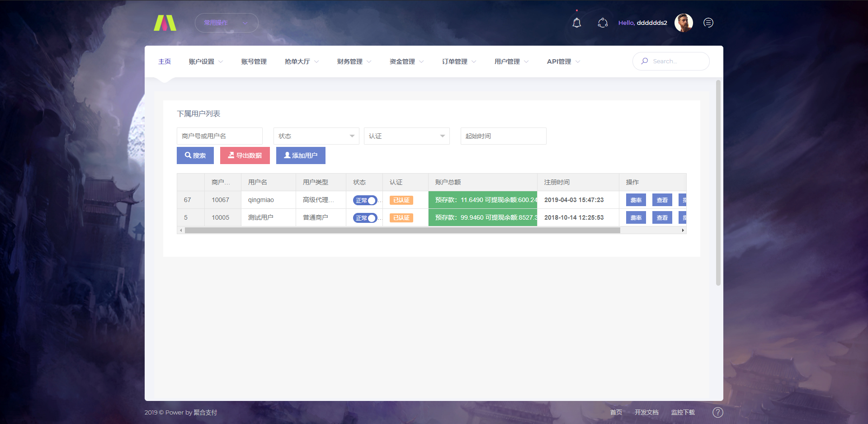Image resolution: width=868 pixels, height=424 pixels.
Task: Open the 状态 filter dropdown
Action: (316, 136)
